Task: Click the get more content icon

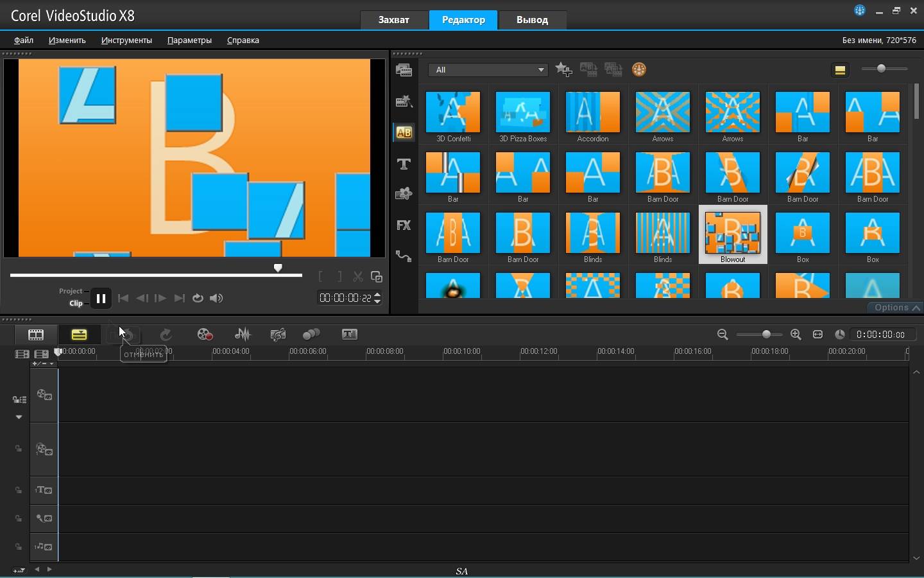Action: pyautogui.click(x=638, y=69)
